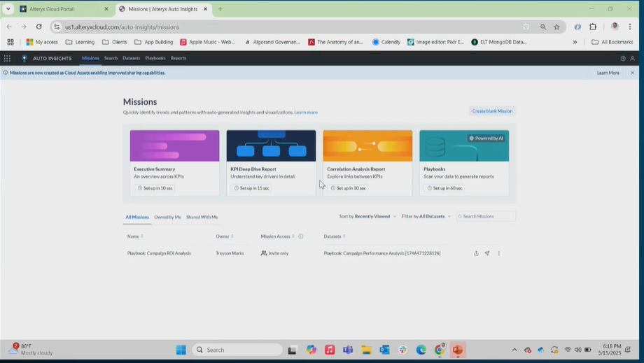Click the share/export icon for Campaign ROI Analysis

click(x=476, y=253)
